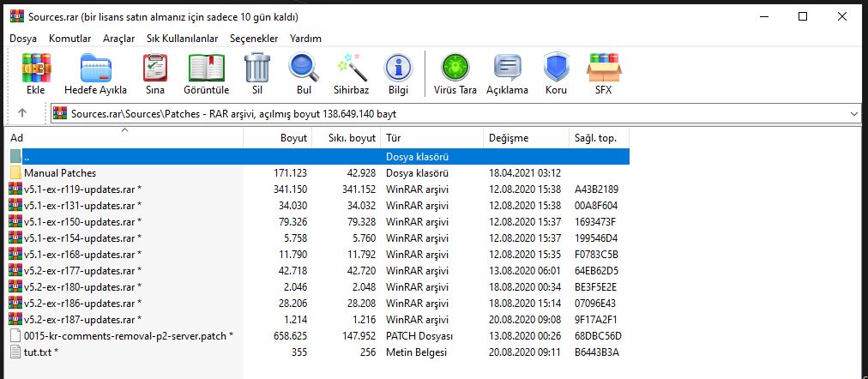The height and width of the screenshot is (379, 868).
Task: Sort by the Ad column header
Action: (124, 138)
